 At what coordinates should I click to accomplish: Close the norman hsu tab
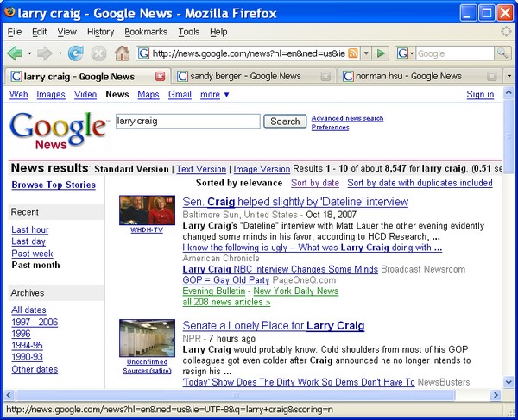(x=492, y=77)
